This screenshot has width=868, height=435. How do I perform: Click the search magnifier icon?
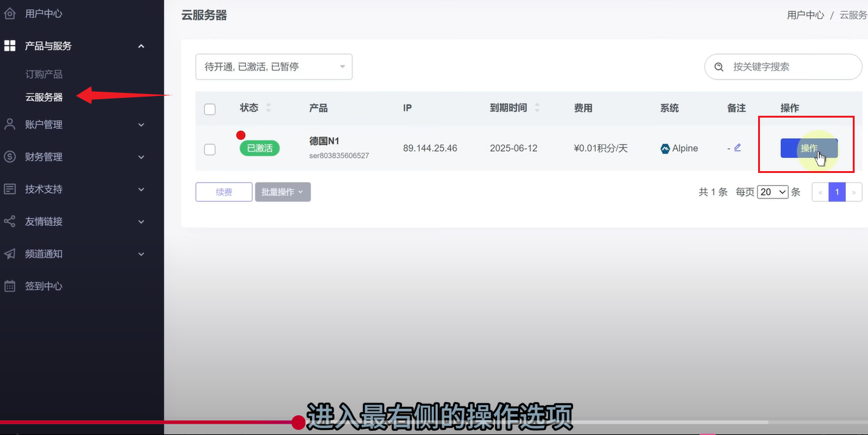pos(719,67)
